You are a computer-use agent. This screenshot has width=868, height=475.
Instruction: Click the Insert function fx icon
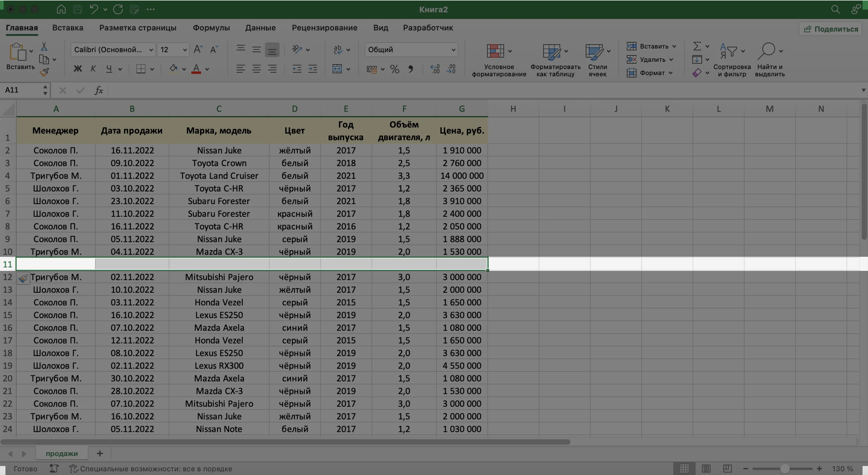[x=98, y=90]
